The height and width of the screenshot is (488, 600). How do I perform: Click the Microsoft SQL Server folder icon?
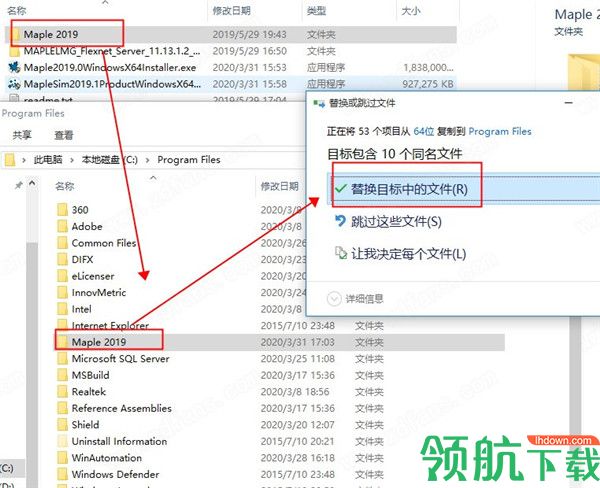pos(62,359)
